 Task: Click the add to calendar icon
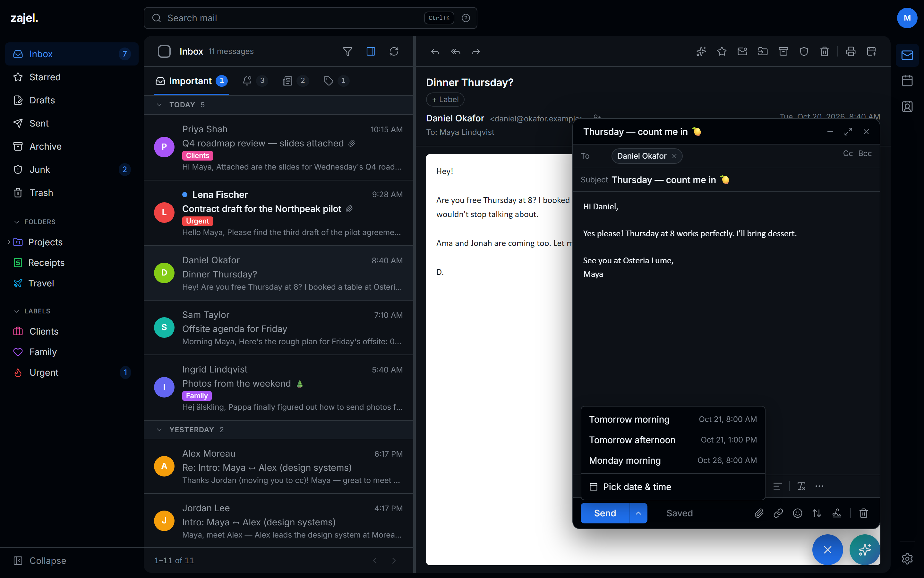tap(871, 51)
